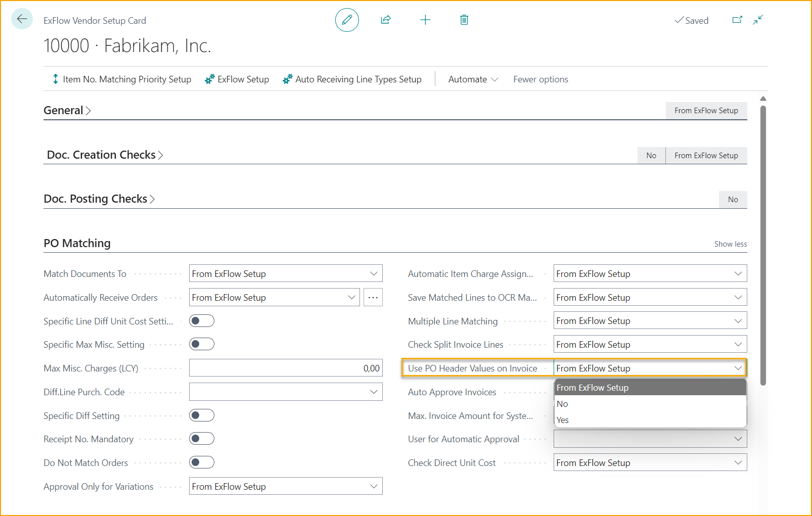Click General summary 'From ExFlow Setup'
The height and width of the screenshot is (516, 812).
[x=706, y=110]
